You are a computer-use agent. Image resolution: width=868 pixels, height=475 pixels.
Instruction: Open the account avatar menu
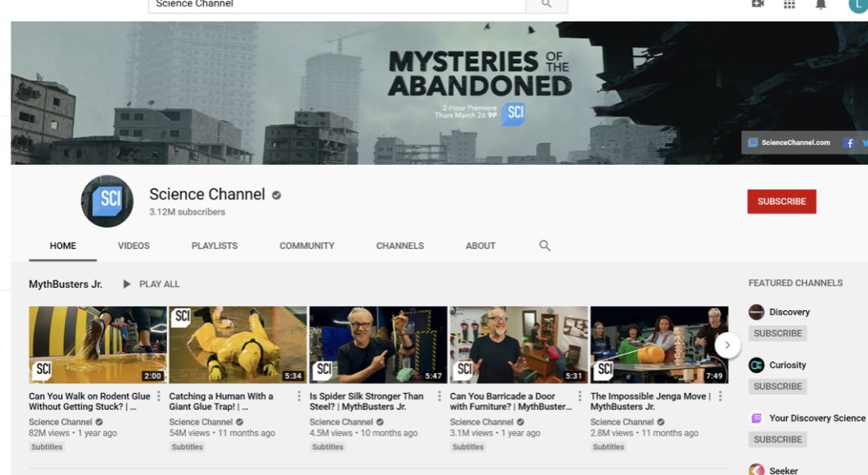tap(858, 5)
